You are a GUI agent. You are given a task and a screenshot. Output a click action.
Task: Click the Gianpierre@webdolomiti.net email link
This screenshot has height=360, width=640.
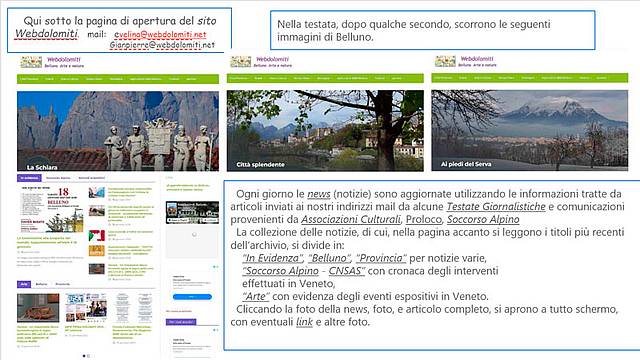tap(162, 45)
